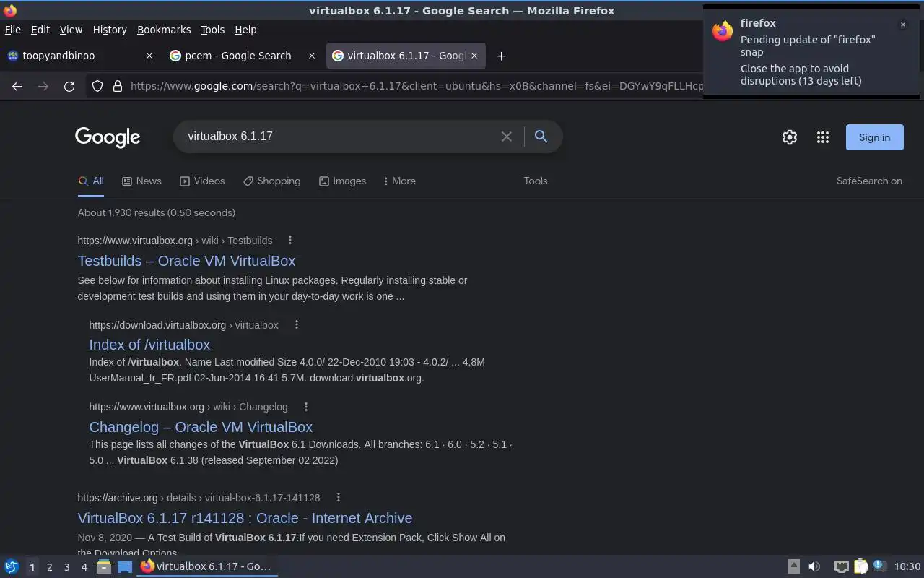The width and height of the screenshot is (924, 578).
Task: Switch to virtual desktop 2
Action: pos(49,567)
